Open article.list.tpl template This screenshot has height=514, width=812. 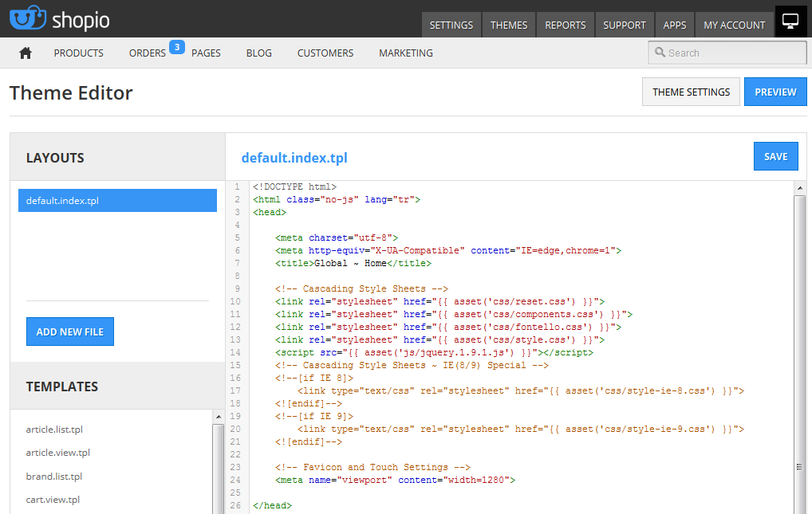pyautogui.click(x=54, y=429)
